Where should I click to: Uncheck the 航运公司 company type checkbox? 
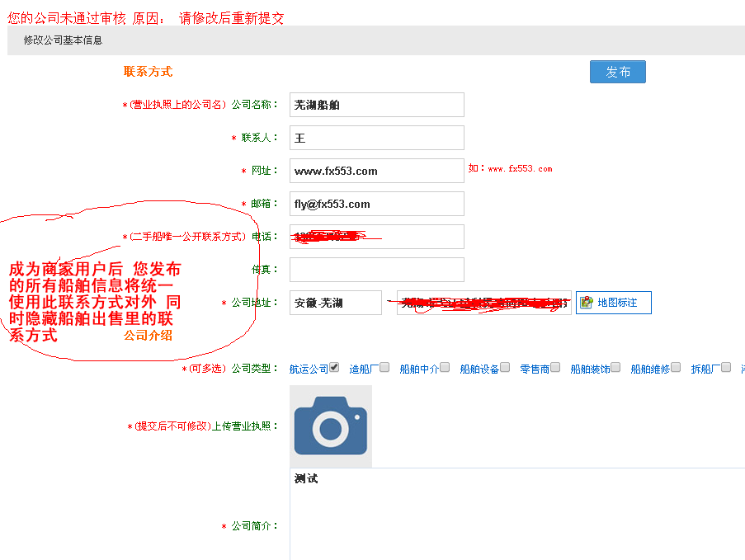pos(334,368)
